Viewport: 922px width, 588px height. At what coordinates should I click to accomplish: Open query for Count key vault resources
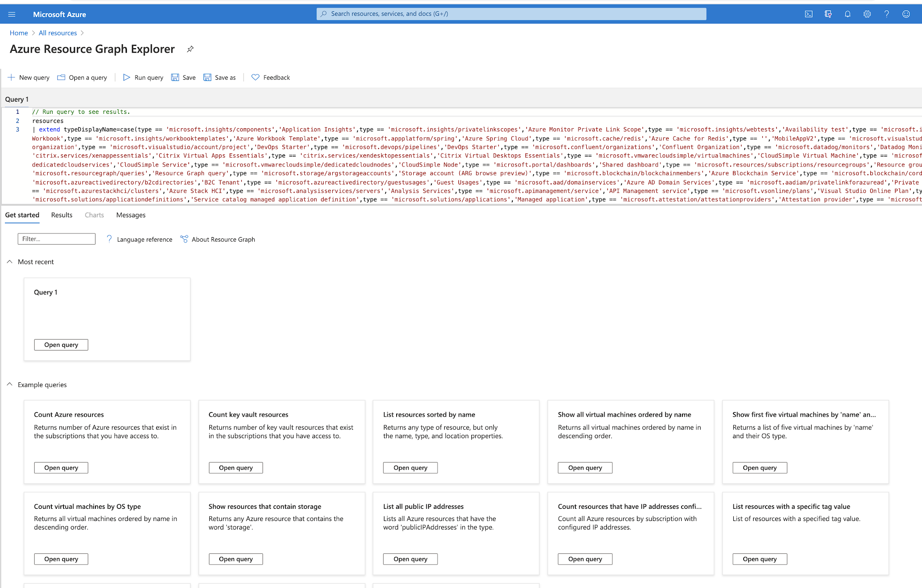point(235,468)
